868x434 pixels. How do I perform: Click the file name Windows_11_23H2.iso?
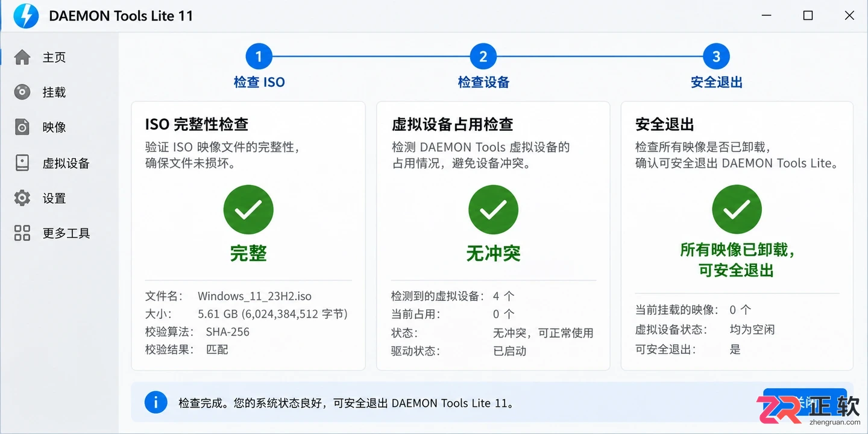(254, 296)
